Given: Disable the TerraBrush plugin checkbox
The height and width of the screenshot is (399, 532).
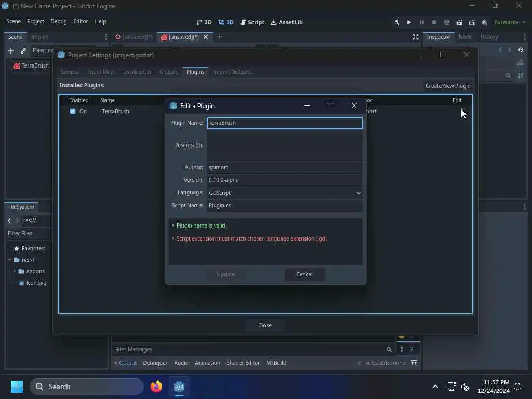Looking at the screenshot, I should (x=73, y=111).
